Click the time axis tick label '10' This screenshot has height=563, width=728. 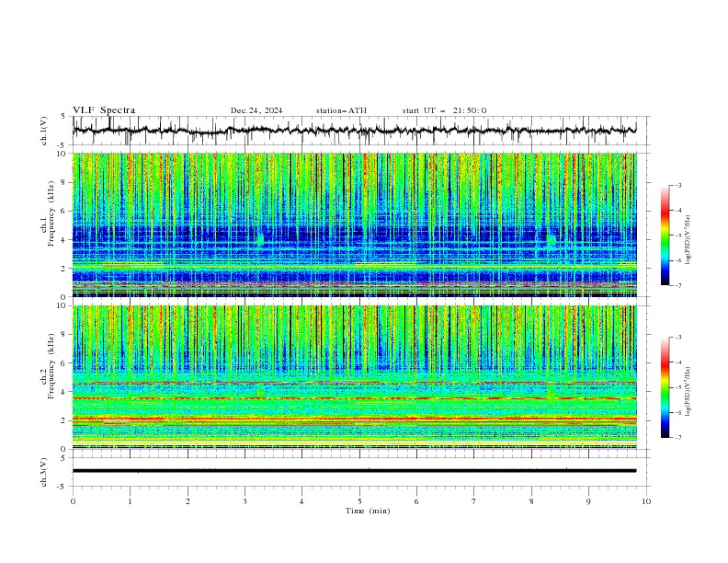click(x=646, y=501)
